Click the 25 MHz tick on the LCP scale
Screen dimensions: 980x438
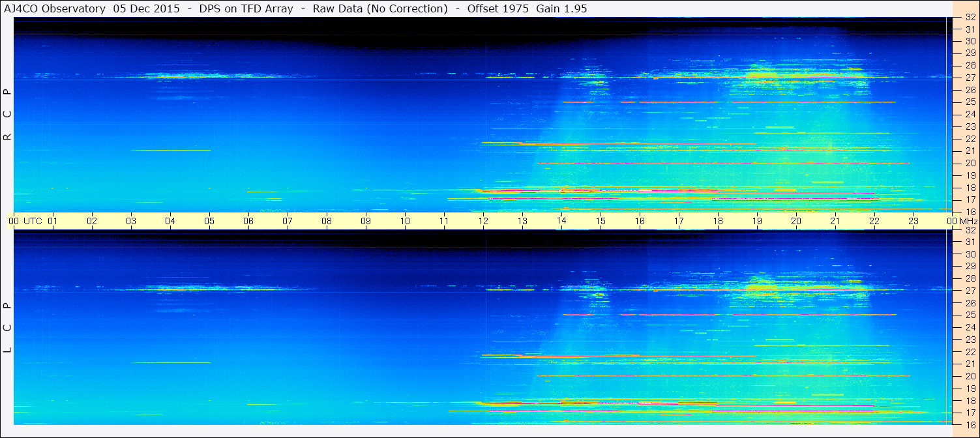tap(970, 315)
